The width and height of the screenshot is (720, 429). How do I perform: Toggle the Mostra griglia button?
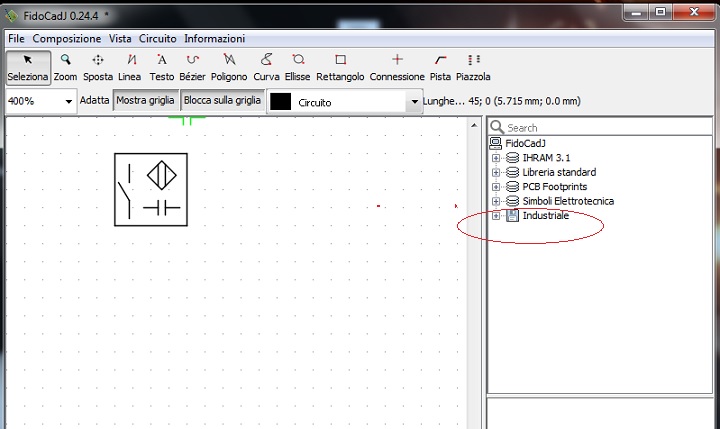146,101
